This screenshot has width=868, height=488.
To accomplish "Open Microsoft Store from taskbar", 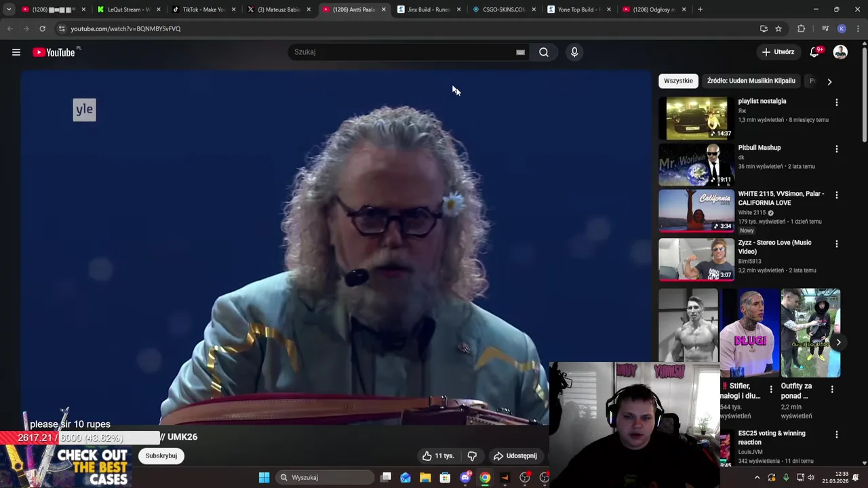I will (x=445, y=478).
